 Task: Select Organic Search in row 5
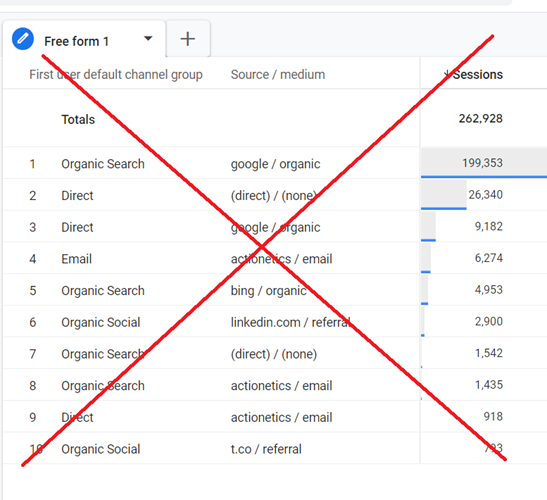[103, 291]
